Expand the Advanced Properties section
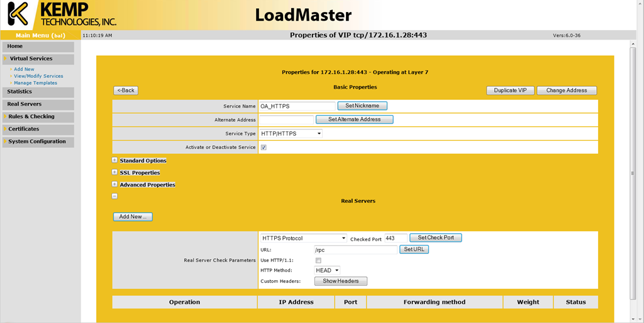 [x=114, y=184]
